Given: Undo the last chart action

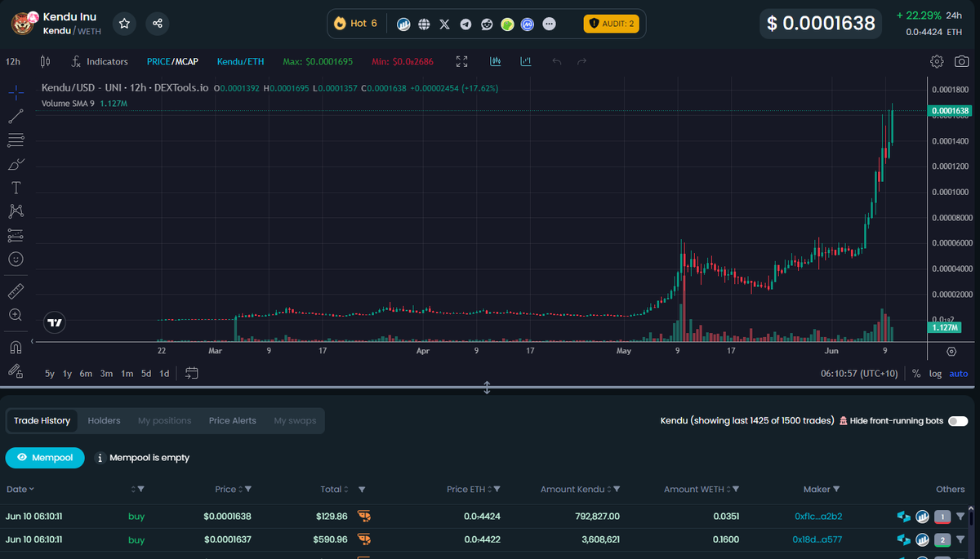Looking at the screenshot, I should click(557, 61).
